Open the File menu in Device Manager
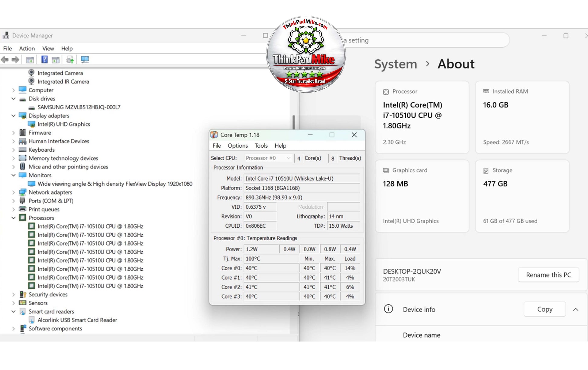This screenshot has width=588, height=370. tap(7, 48)
